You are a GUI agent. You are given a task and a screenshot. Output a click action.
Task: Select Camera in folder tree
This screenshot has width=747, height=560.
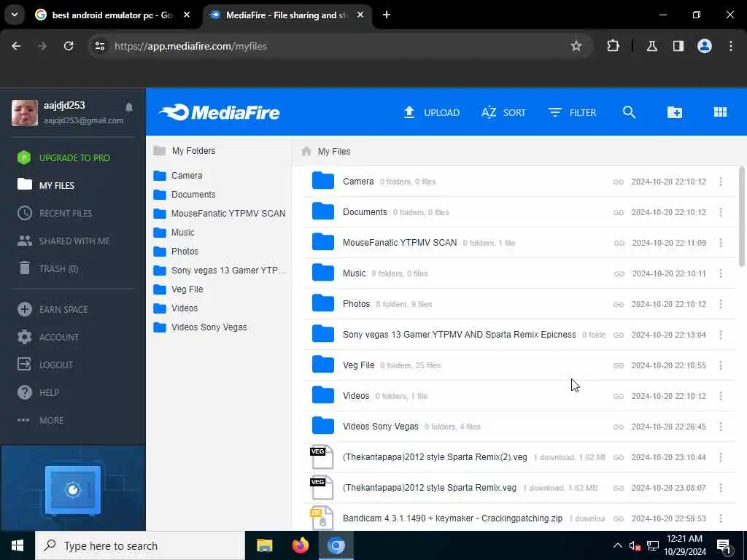pos(178,176)
